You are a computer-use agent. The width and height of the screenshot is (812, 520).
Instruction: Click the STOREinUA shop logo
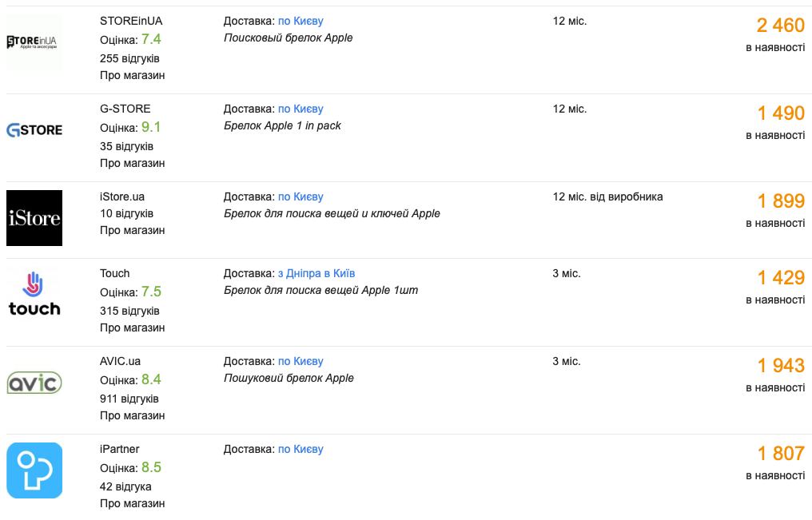pyautogui.click(x=34, y=42)
